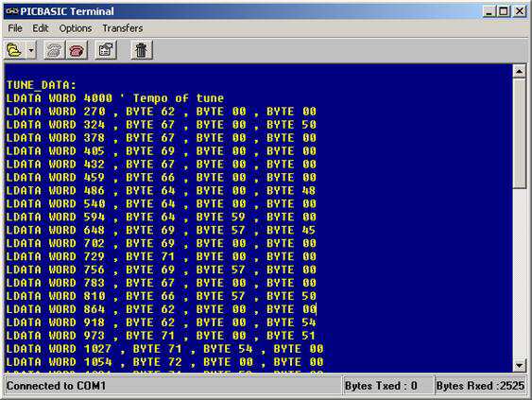Open the Transfers menu

click(123, 28)
